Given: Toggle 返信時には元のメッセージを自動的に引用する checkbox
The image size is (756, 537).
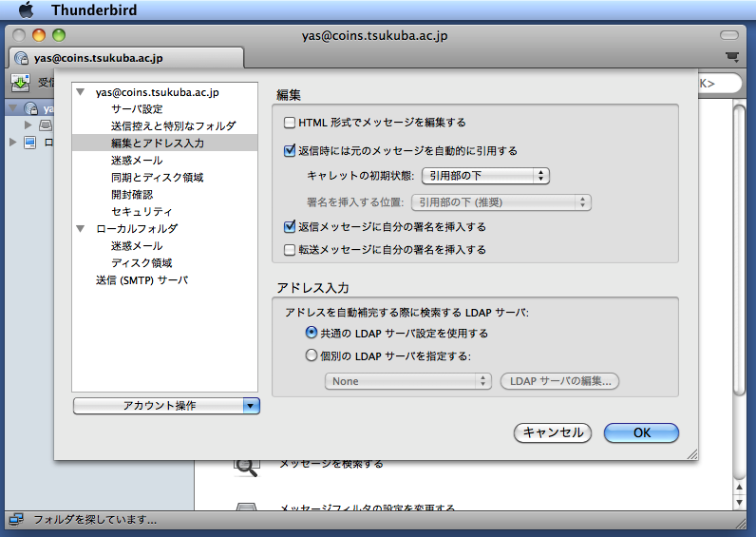Looking at the screenshot, I should tap(290, 150).
